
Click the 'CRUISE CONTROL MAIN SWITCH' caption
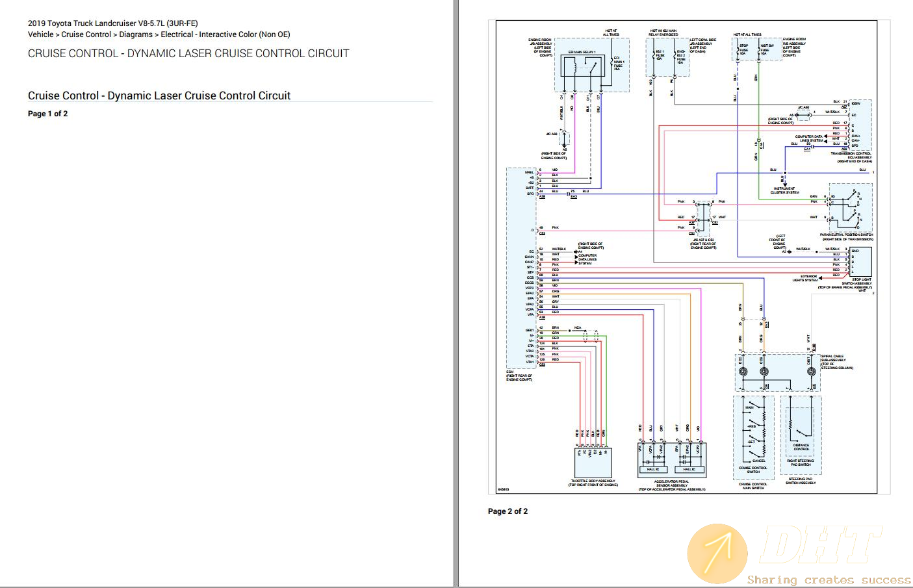[753, 485]
